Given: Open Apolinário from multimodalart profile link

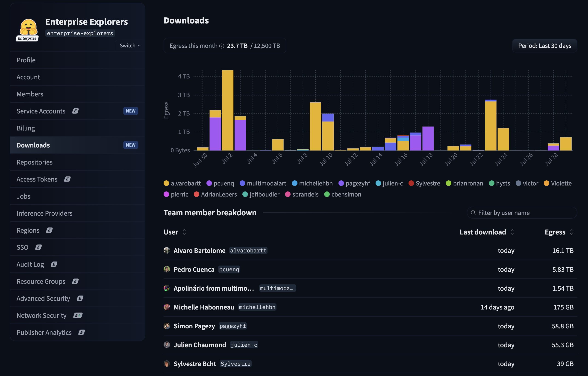Looking at the screenshot, I should point(214,288).
